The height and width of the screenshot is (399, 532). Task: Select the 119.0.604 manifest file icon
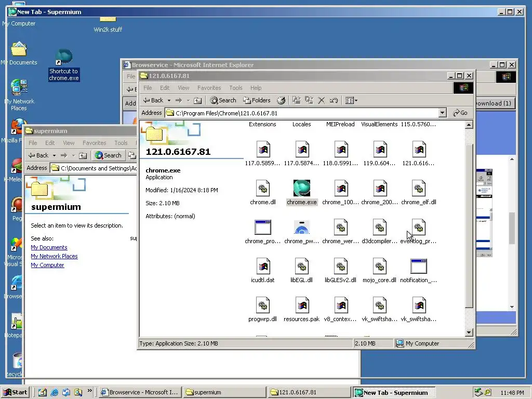tap(380, 149)
